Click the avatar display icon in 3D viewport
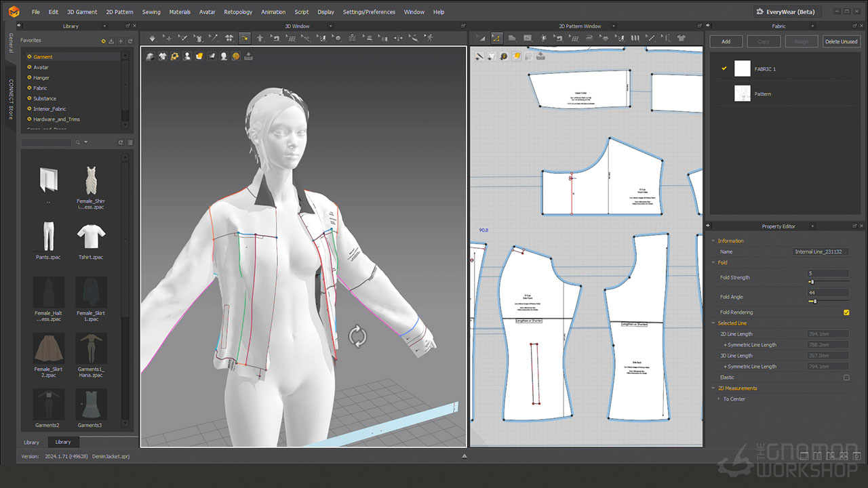 [186, 56]
